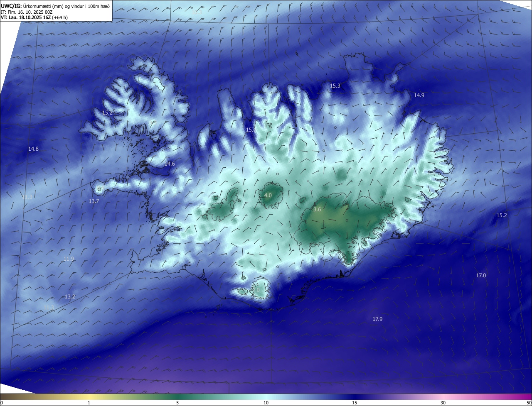Click the '1' label on the colour scale
532x406 pixels.
click(89, 403)
